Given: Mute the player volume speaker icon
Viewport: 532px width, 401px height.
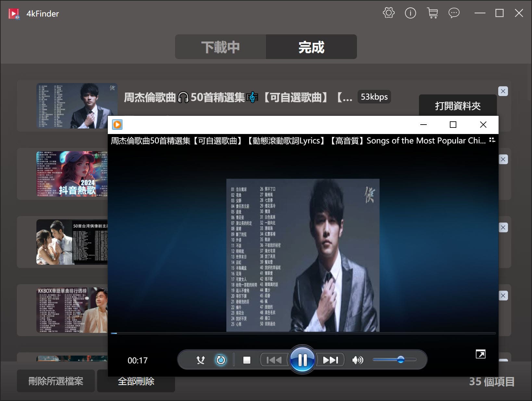Looking at the screenshot, I should pyautogui.click(x=358, y=360).
